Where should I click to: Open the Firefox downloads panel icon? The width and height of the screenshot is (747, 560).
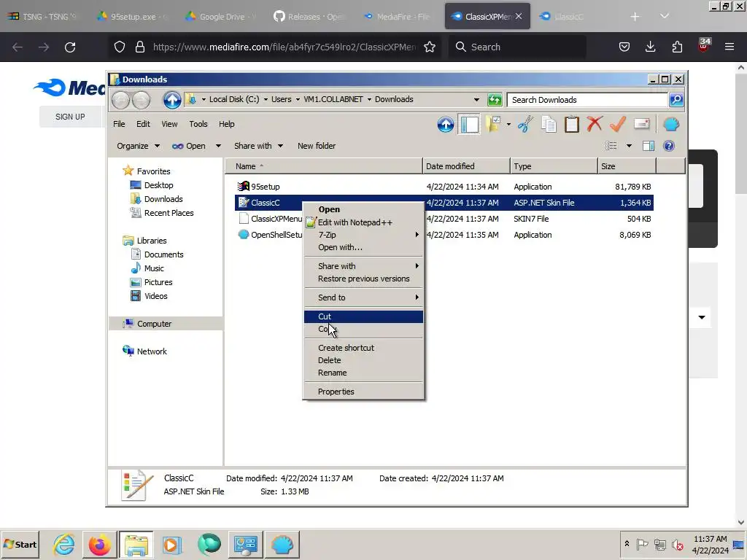tap(650, 47)
